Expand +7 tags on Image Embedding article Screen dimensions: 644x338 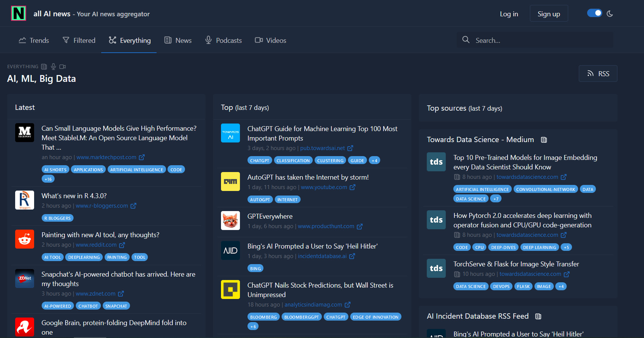point(496,199)
